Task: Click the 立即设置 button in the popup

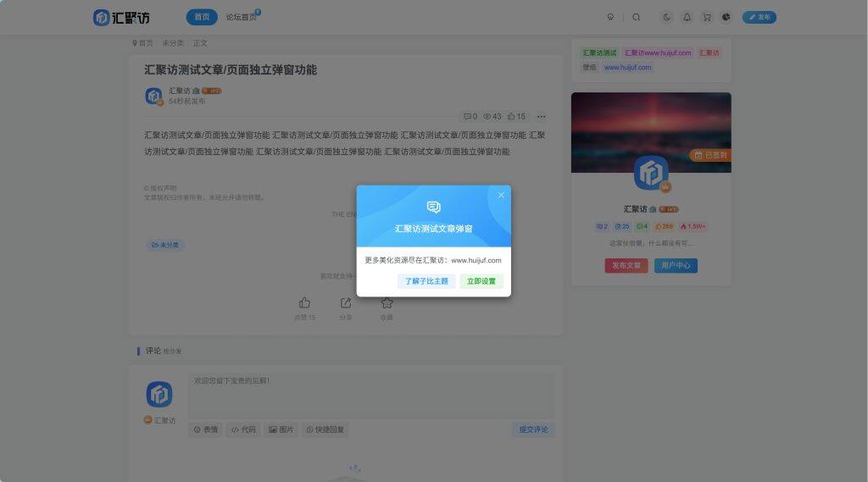Action: click(x=481, y=281)
